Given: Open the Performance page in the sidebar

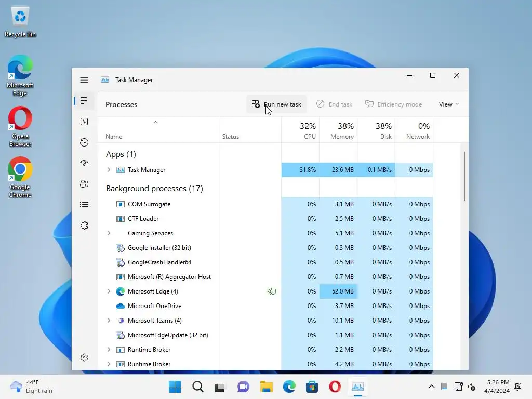Looking at the screenshot, I should pyautogui.click(x=84, y=122).
